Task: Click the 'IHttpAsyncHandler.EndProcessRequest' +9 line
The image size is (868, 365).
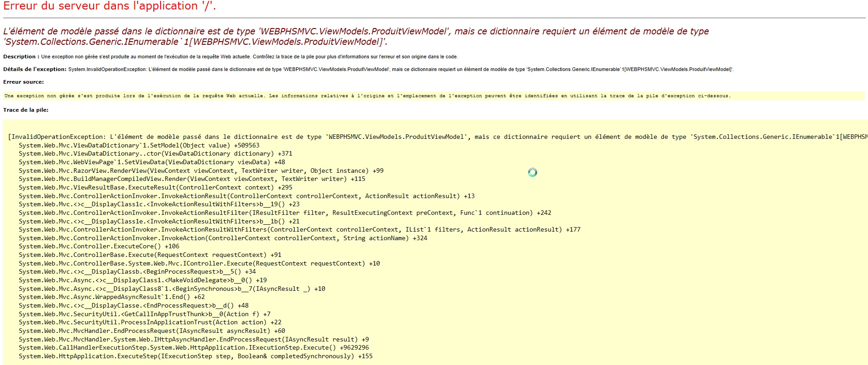Action: pos(194,339)
